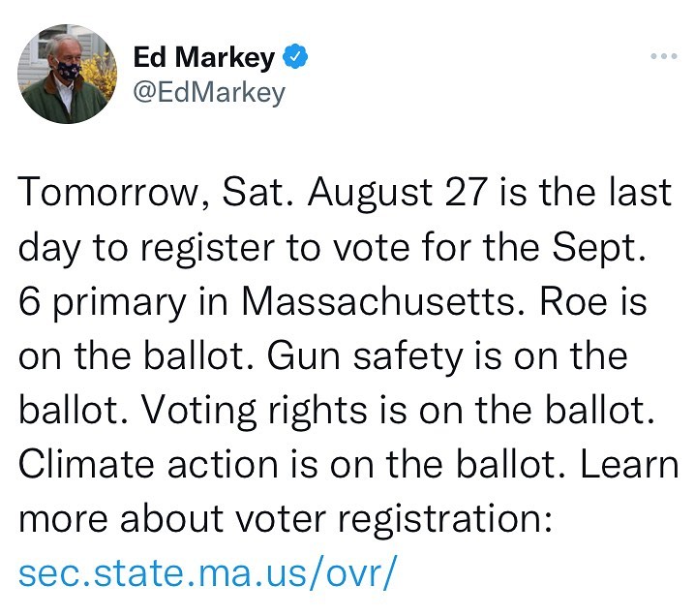Click the blue verified checkmark badge
Screen dimensions: 695x616
[295, 59]
